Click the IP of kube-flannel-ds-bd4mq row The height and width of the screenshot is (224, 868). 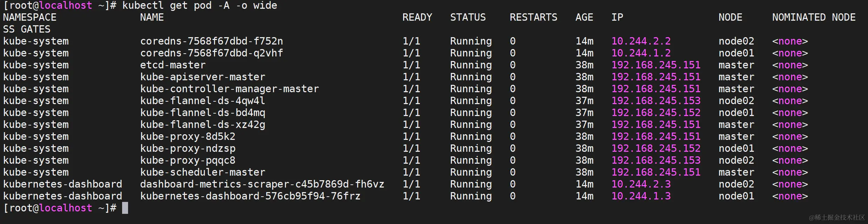tap(656, 113)
